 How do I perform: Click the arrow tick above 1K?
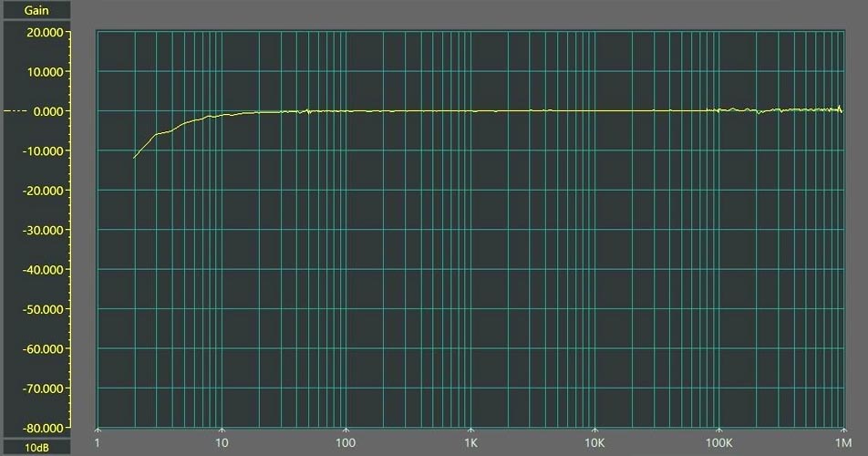point(470,431)
